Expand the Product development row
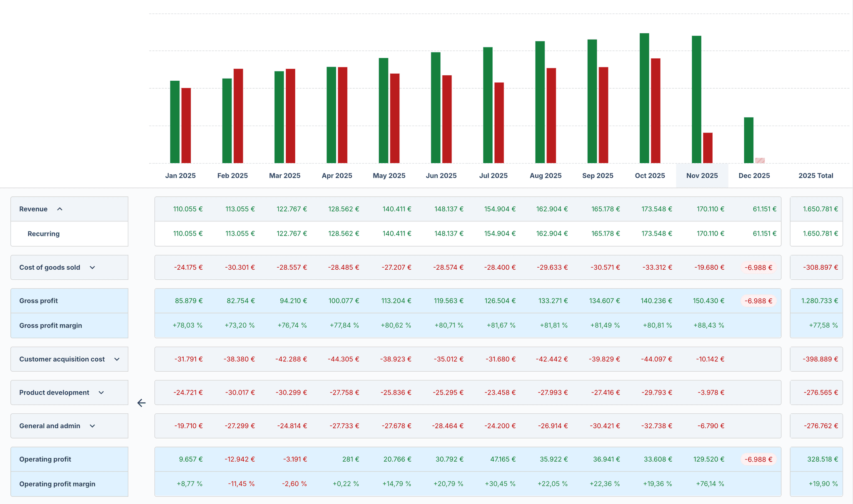Screen dimensions: 853x504 (x=101, y=392)
